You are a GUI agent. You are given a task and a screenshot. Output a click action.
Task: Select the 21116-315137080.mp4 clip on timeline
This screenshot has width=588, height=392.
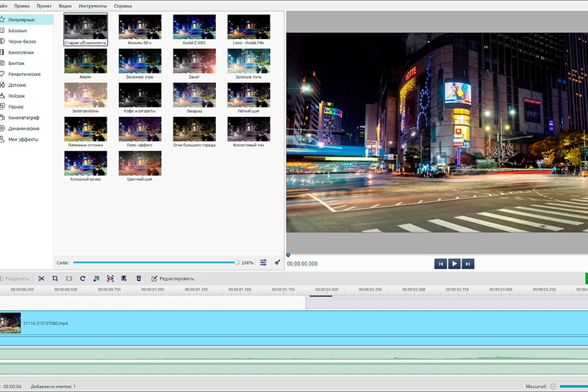point(294,323)
